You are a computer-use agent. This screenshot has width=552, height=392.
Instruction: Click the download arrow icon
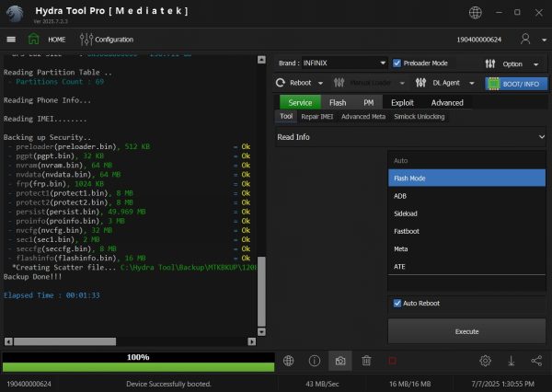coord(512,361)
